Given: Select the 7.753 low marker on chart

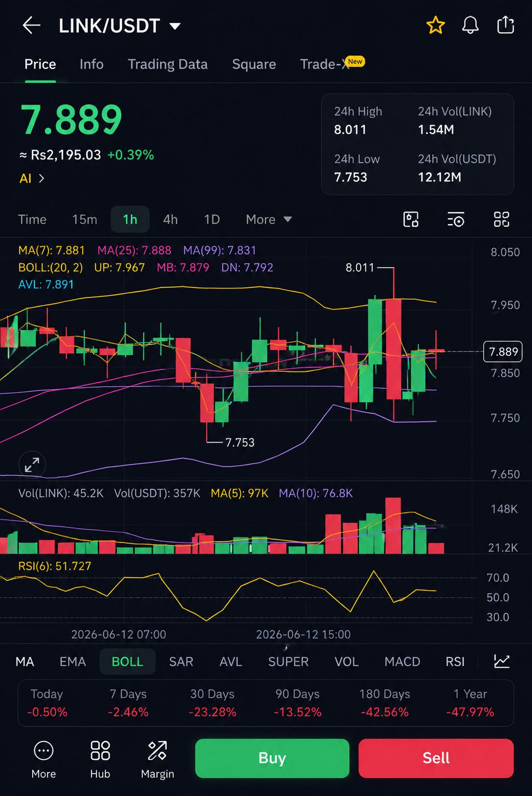Looking at the screenshot, I should point(240,443).
